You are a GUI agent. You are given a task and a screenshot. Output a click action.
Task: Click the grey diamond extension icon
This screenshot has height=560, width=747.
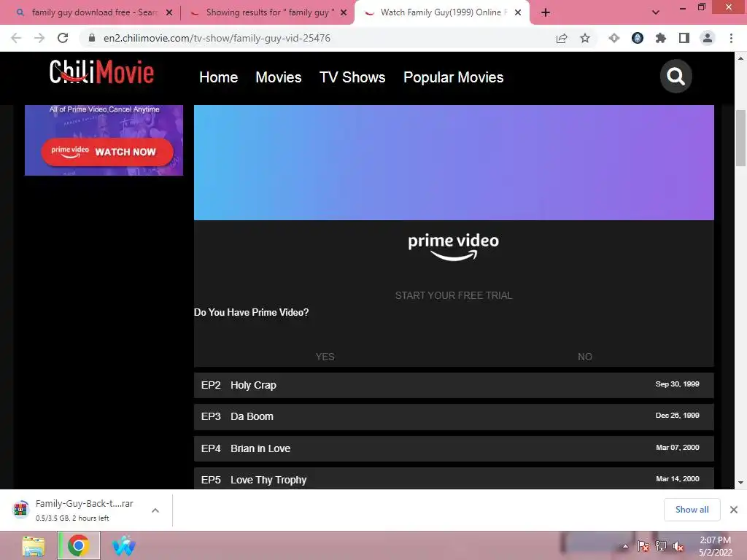coord(614,38)
